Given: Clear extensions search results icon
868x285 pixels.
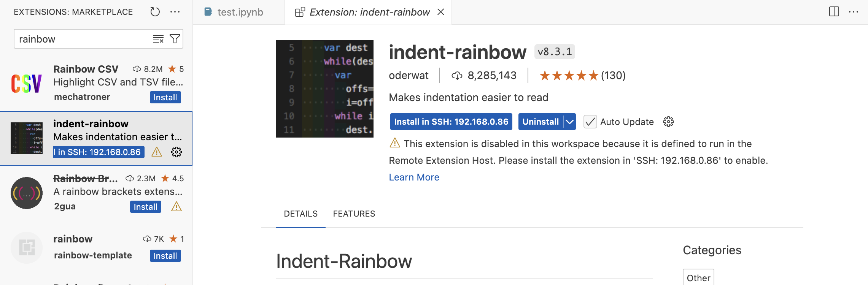Looking at the screenshot, I should pos(158,39).
